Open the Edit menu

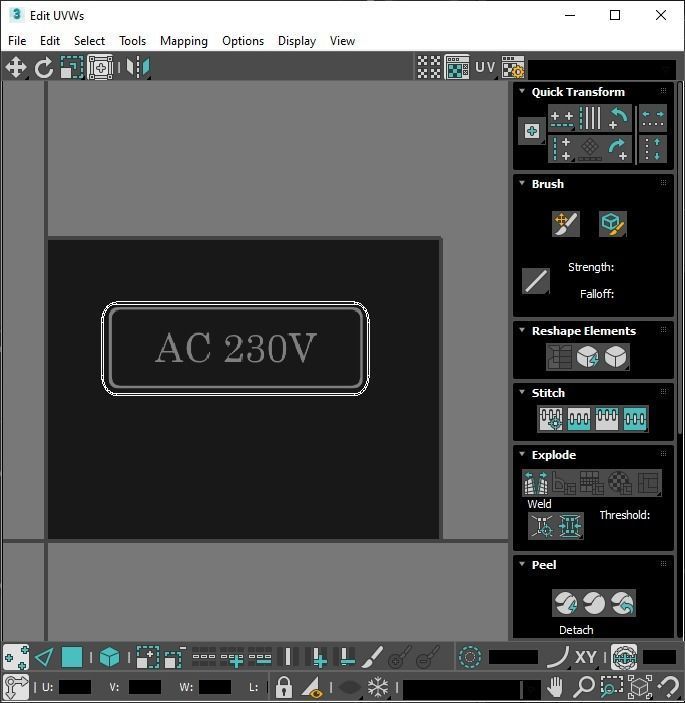(50, 41)
